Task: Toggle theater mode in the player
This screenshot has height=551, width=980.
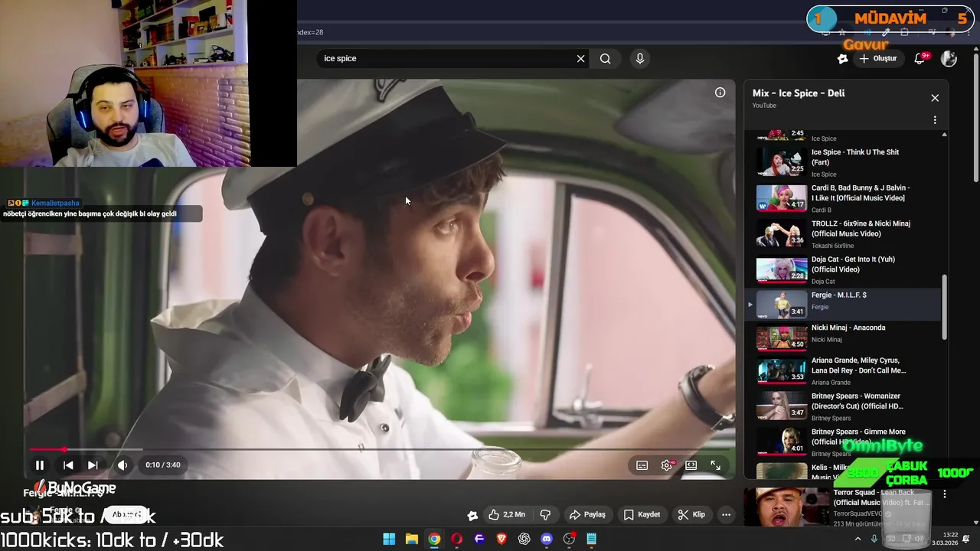Action: (691, 465)
